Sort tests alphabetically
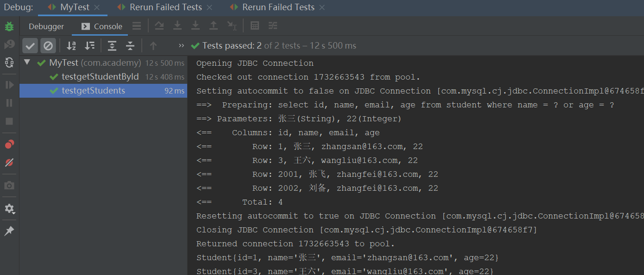Screen dimensions: 644x275 (x=71, y=45)
